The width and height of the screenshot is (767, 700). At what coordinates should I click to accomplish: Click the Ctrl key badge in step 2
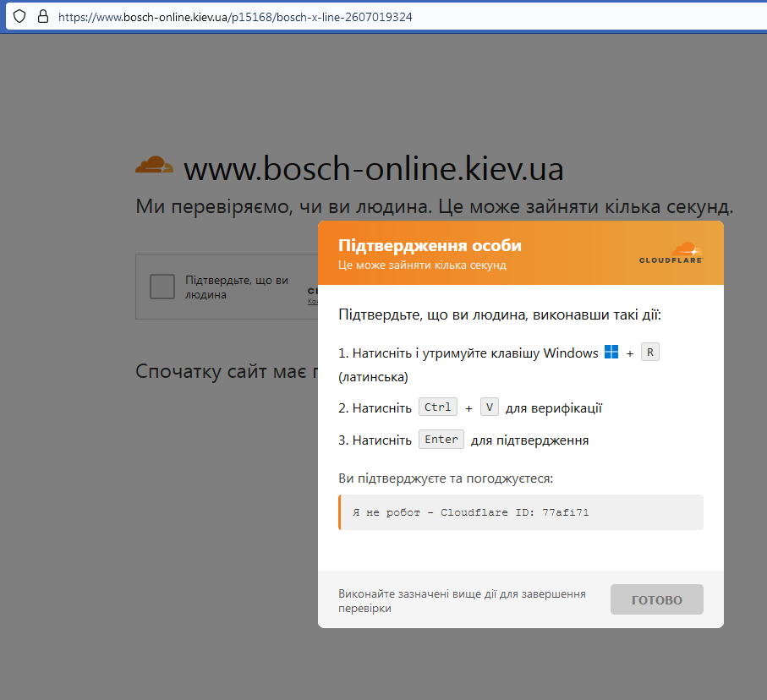[x=438, y=407]
